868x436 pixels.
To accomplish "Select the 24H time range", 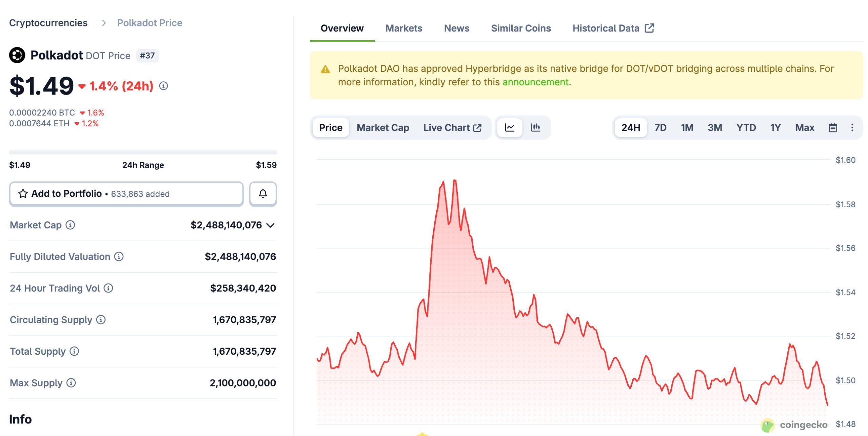I will [631, 128].
